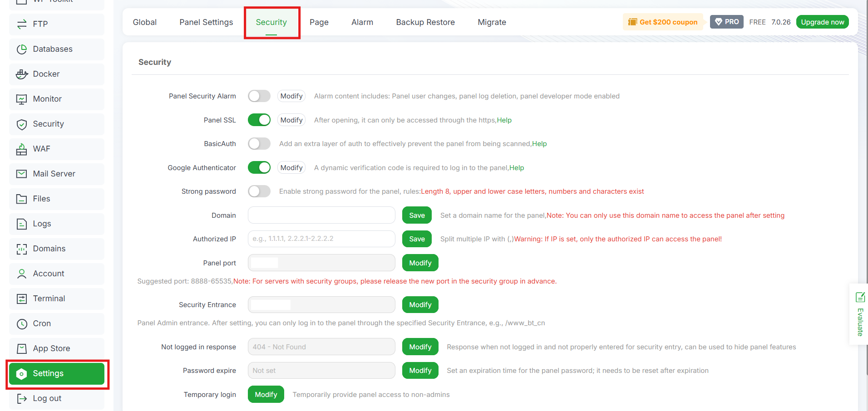Go to the Page tab
This screenshot has width=868, height=411.
[x=319, y=22]
